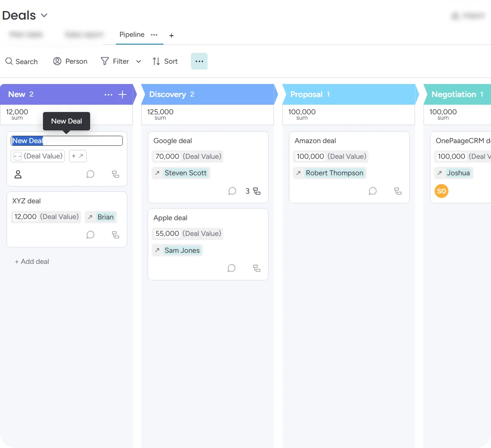Open subitems on New Deal card
Screen dimensions: 491x448
[x=115, y=175]
